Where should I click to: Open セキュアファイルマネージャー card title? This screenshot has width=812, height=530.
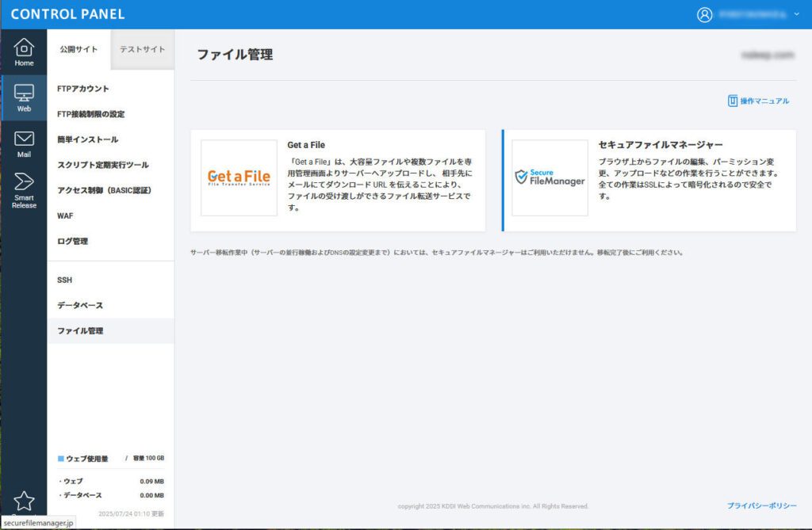(x=661, y=145)
